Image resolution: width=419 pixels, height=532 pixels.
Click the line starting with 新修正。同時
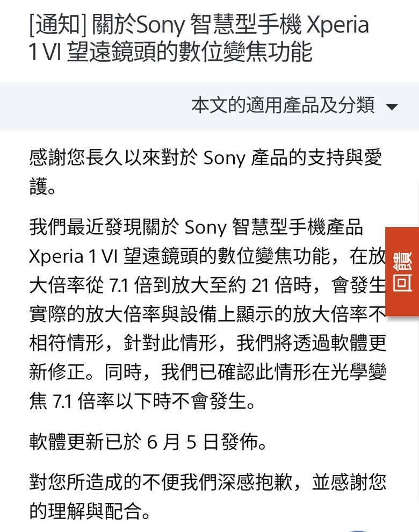click(207, 372)
